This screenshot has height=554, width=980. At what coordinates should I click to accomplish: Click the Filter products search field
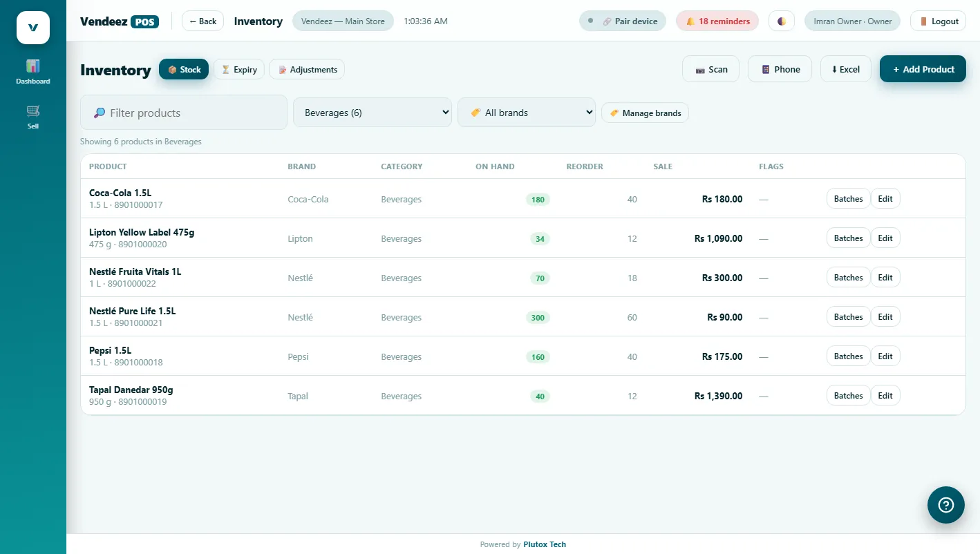[184, 113]
